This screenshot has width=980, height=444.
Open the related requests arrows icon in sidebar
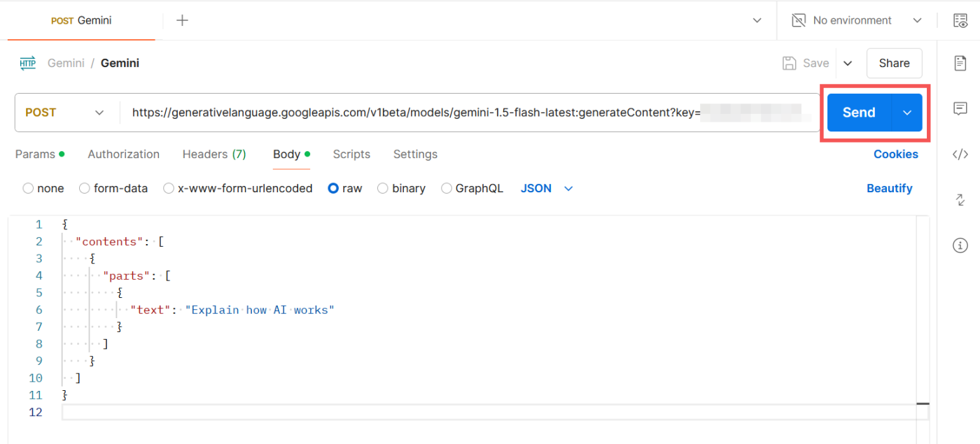960,200
